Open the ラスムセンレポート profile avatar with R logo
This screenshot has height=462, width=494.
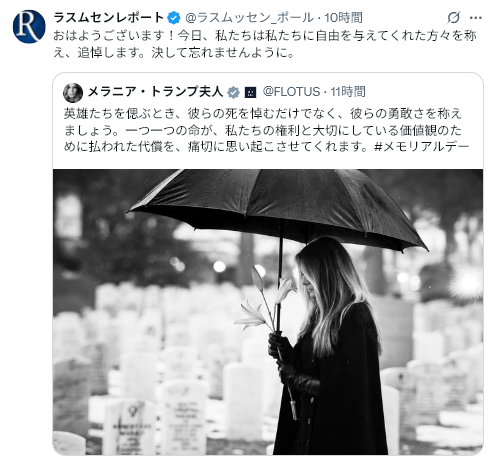(29, 27)
